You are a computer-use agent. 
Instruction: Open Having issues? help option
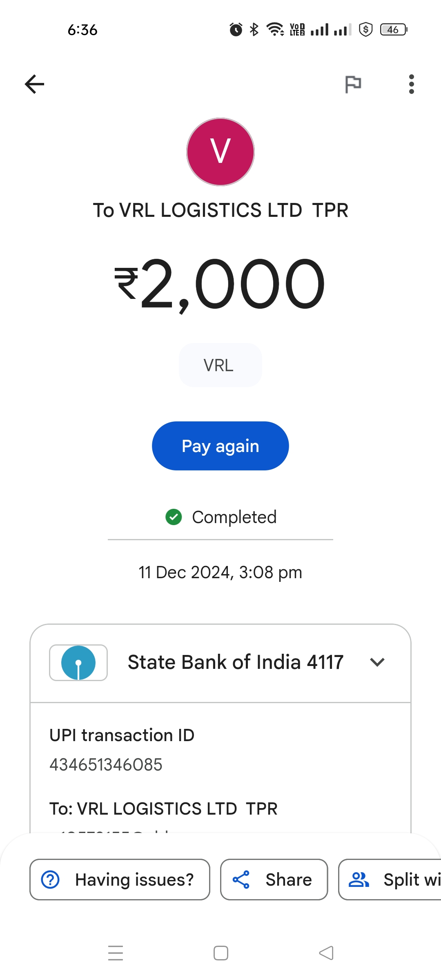coord(120,880)
